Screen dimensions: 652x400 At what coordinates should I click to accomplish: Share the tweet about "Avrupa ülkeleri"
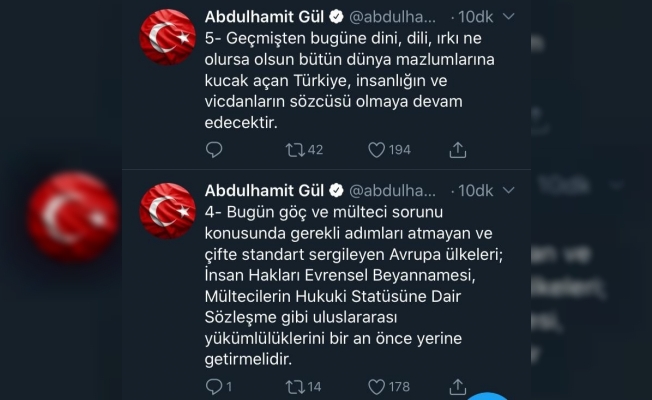pyautogui.click(x=458, y=386)
